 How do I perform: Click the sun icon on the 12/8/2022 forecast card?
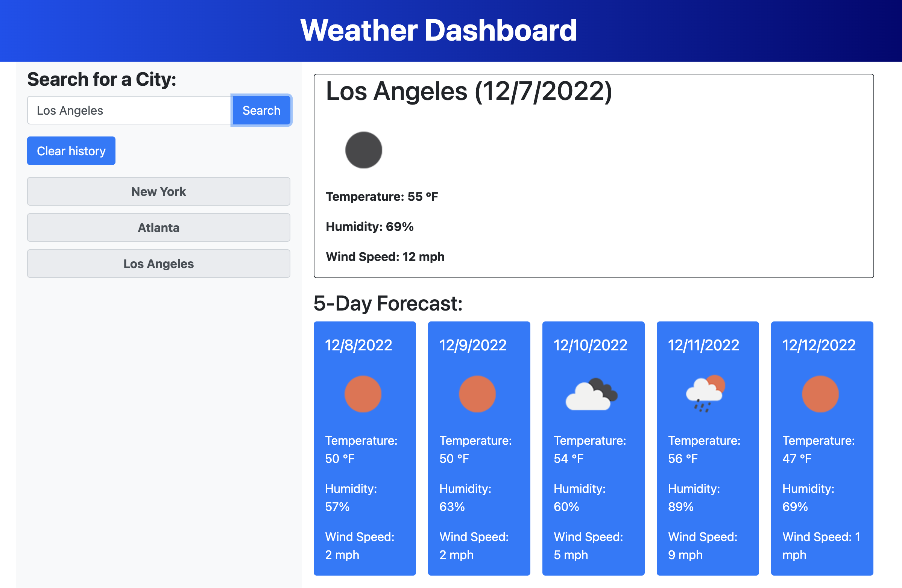click(x=363, y=394)
